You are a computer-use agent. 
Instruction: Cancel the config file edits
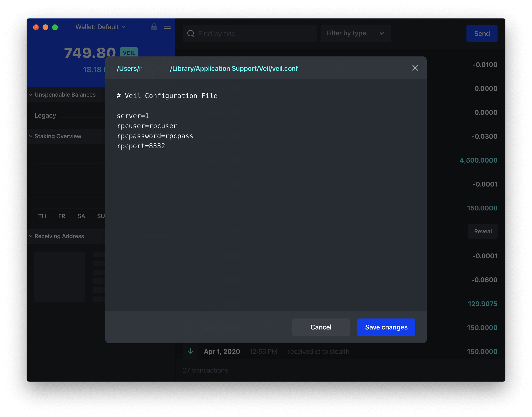coord(321,327)
